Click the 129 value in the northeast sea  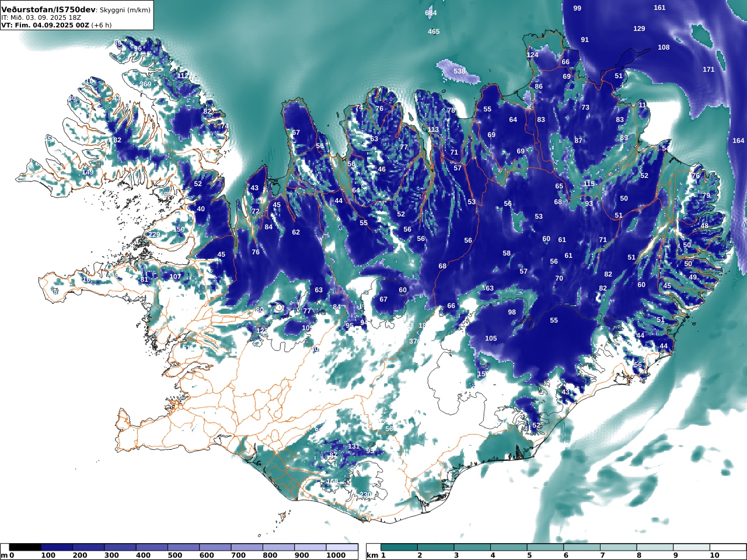[639, 29]
